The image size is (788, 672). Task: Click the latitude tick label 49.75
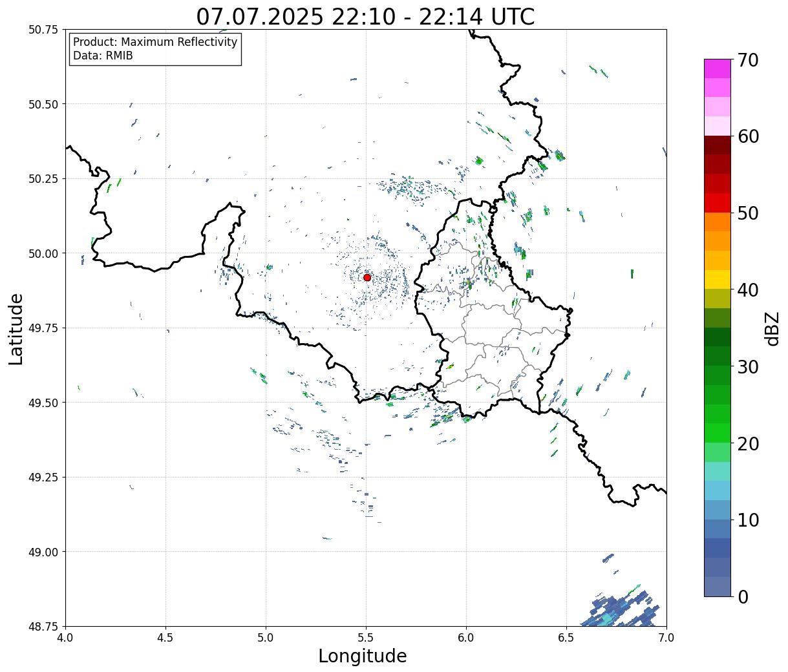[x=43, y=328]
